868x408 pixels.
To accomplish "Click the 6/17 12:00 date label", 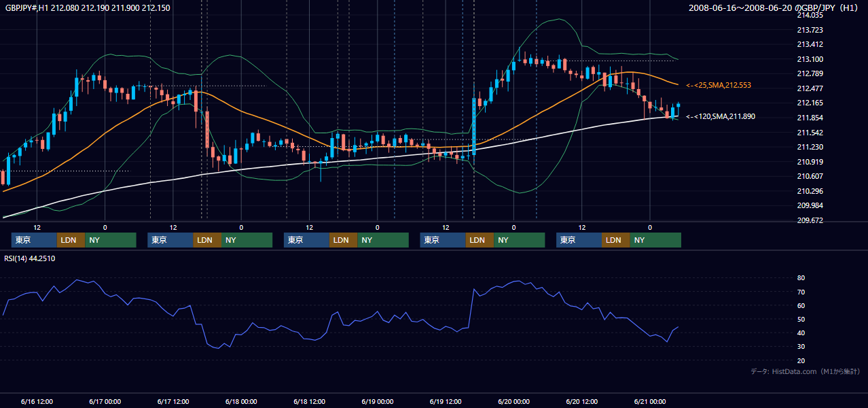I will click(173, 402).
